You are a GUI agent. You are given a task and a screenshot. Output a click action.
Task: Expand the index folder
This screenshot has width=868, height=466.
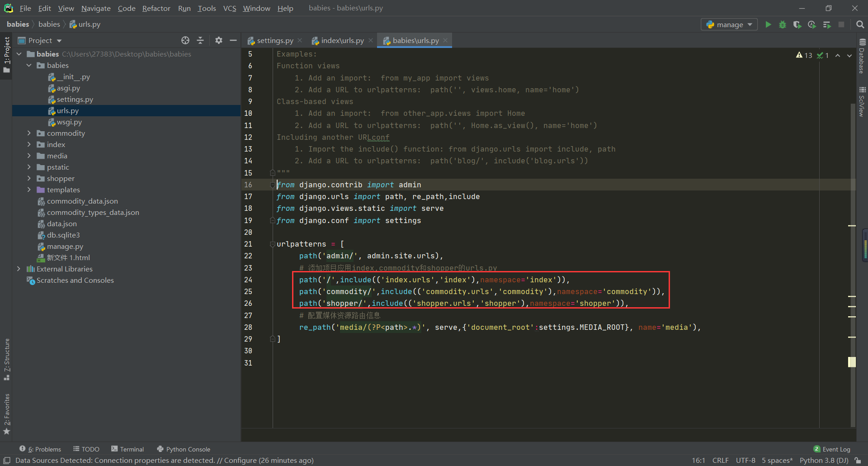[29, 144]
